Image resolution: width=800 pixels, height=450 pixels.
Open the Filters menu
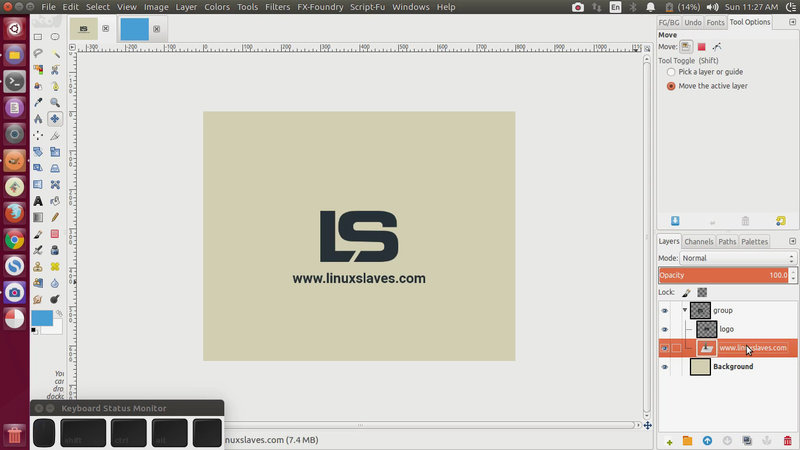tap(278, 7)
